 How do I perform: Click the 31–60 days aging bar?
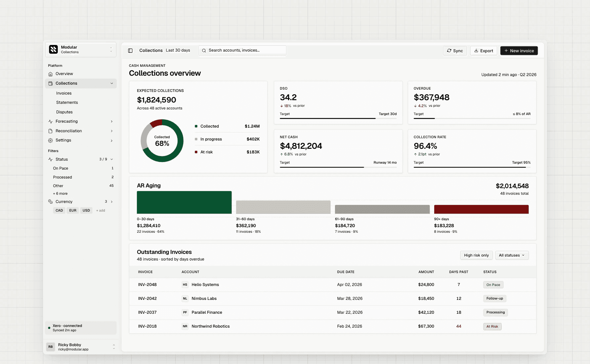[283, 207]
